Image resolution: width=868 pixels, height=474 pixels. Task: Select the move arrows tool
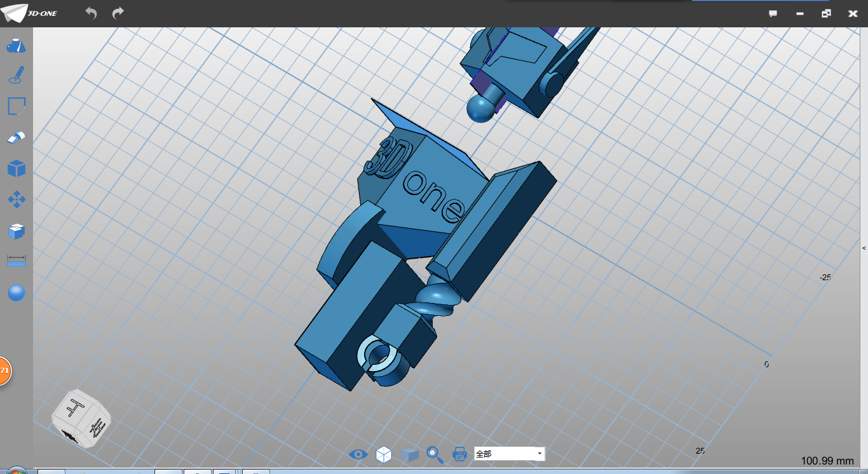[x=16, y=200]
